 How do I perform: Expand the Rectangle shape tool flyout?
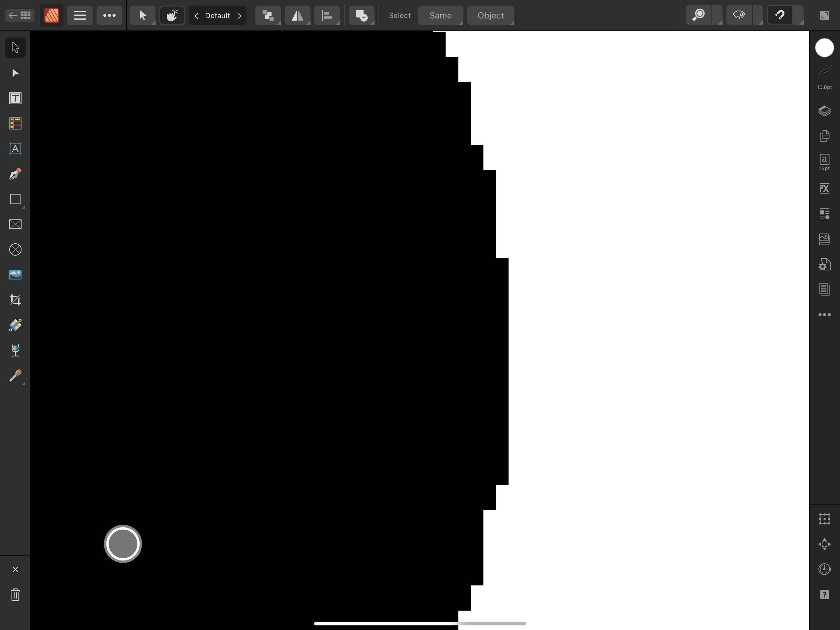tap(23, 207)
